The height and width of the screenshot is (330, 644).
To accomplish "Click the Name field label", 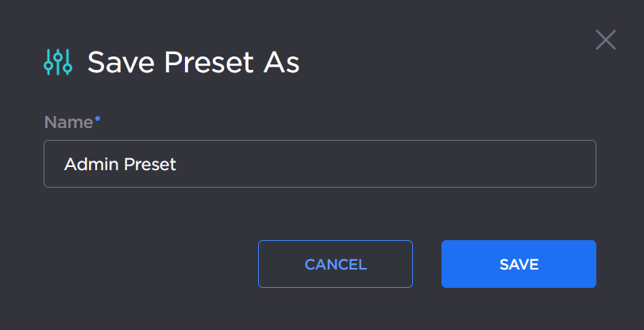I will click(67, 122).
